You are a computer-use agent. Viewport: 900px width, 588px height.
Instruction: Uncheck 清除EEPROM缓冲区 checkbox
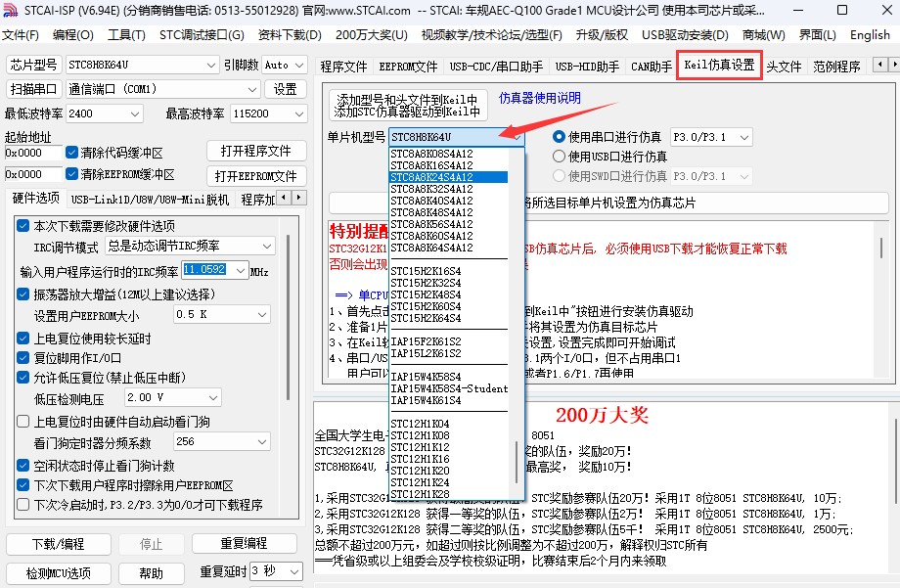pyautogui.click(x=71, y=173)
